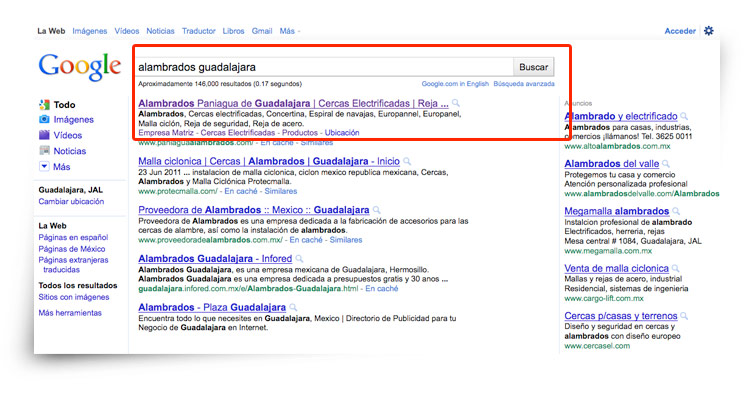Image resolution: width=749 pixels, height=395 pixels.
Task: Filter by Páginas en español
Action: 73,237
